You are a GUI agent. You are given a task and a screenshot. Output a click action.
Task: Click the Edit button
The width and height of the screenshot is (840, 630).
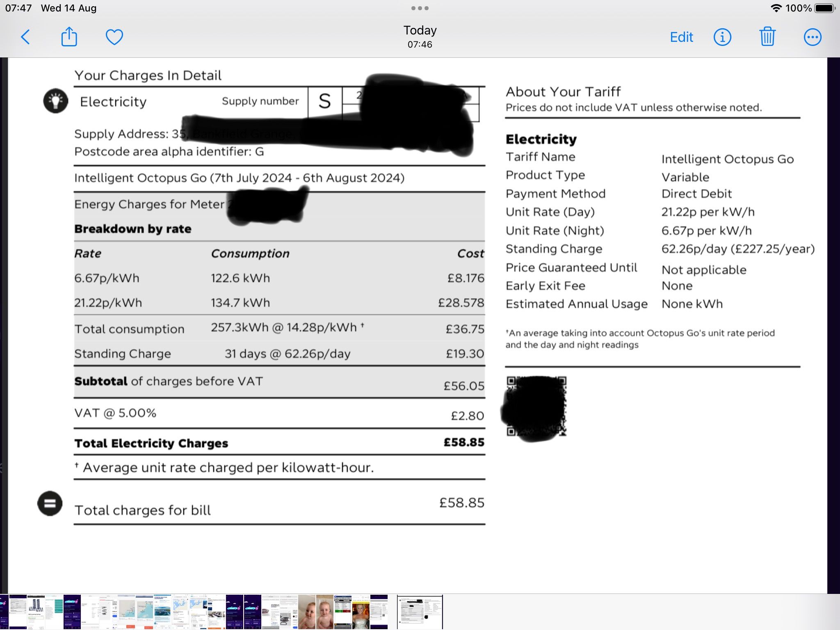tap(681, 37)
